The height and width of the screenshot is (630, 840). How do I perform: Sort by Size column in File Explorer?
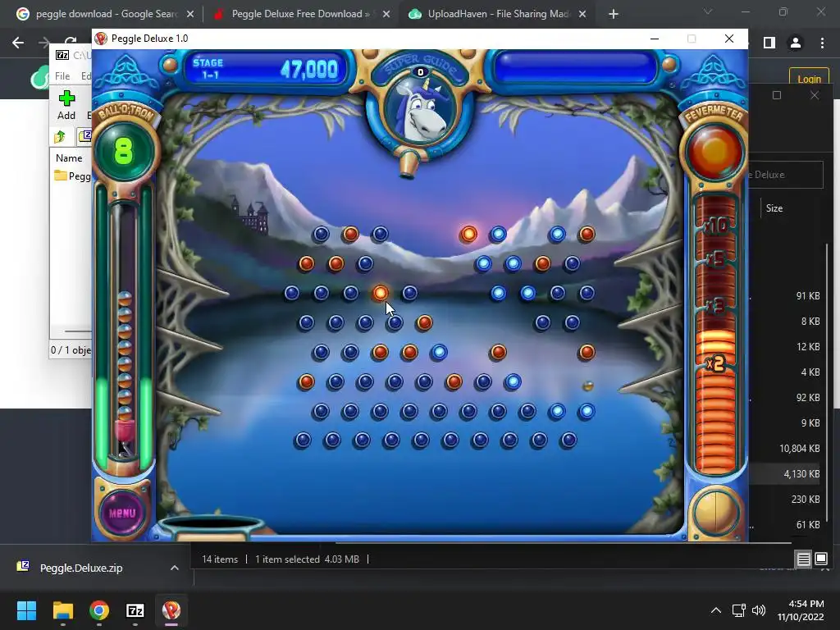pos(774,208)
